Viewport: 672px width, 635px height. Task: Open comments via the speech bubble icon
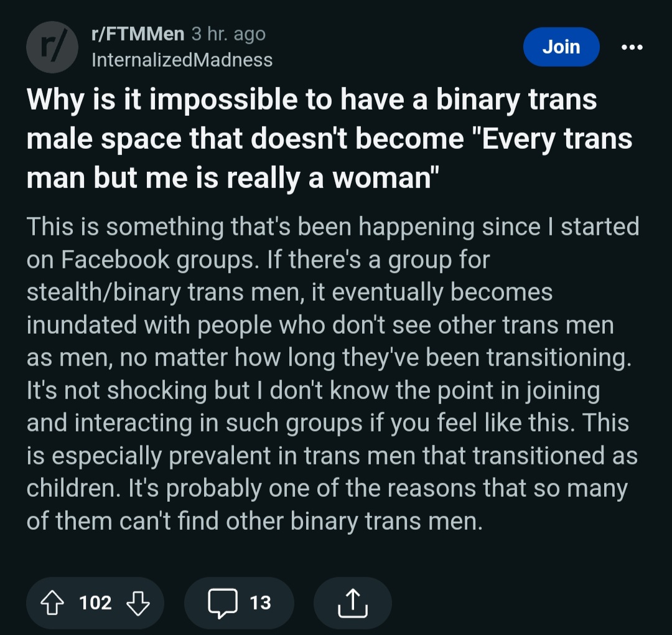(222, 603)
